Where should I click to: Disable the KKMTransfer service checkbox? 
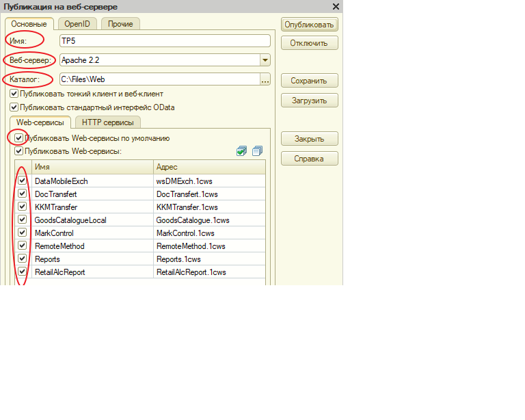click(x=23, y=207)
